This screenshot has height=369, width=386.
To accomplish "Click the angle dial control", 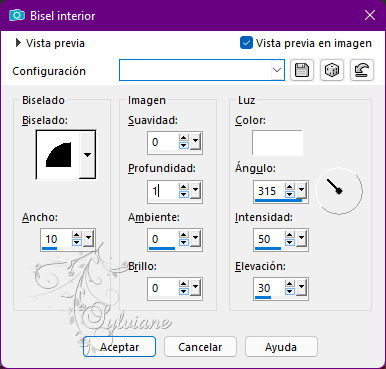I will pyautogui.click(x=339, y=191).
